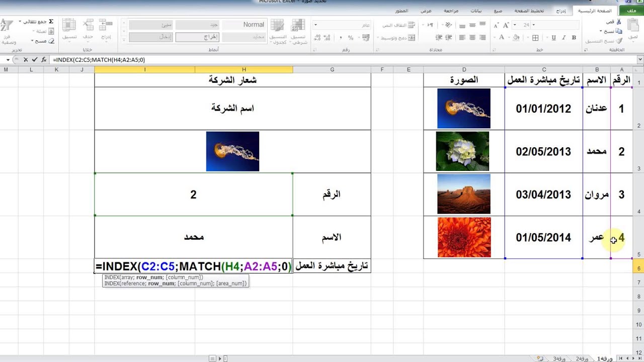This screenshot has height=362, width=644.
Task: Switch to Review (مراجعة) tab
Action: pyautogui.click(x=451, y=11)
